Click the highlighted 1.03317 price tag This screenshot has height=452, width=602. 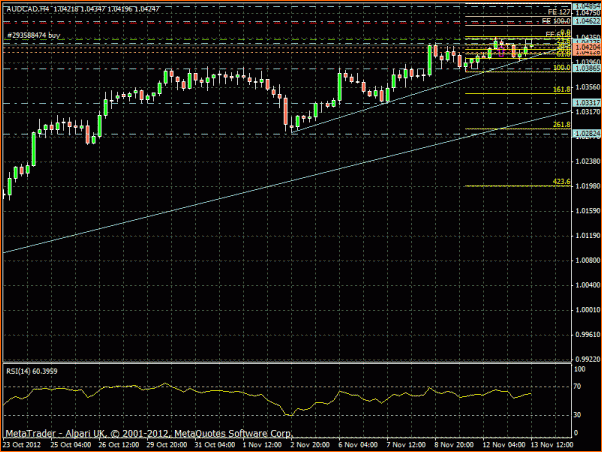587,103
